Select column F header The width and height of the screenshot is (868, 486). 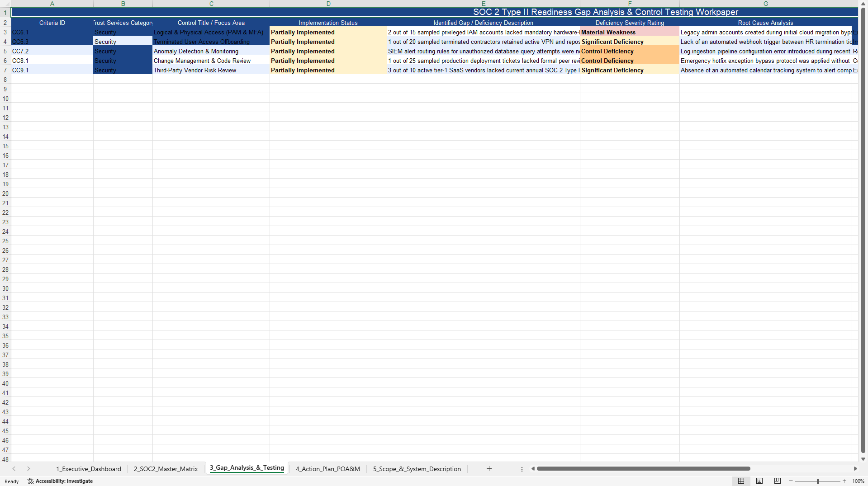630,4
